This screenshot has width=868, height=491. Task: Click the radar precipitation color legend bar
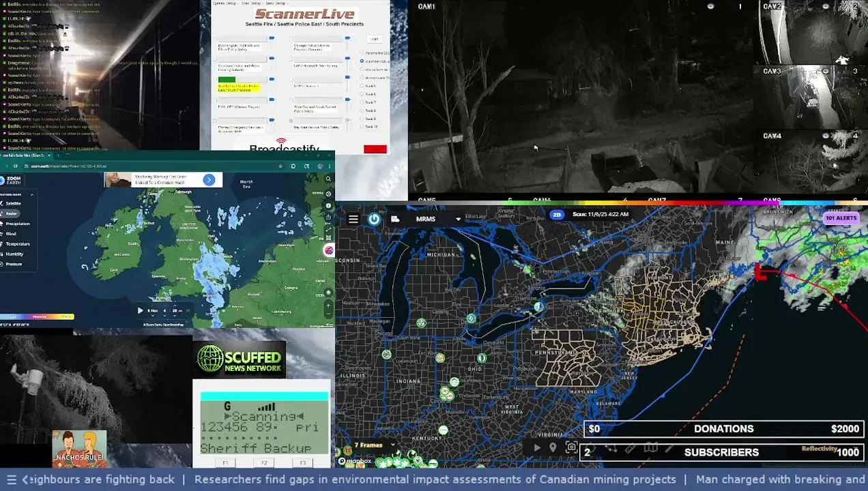[38, 316]
